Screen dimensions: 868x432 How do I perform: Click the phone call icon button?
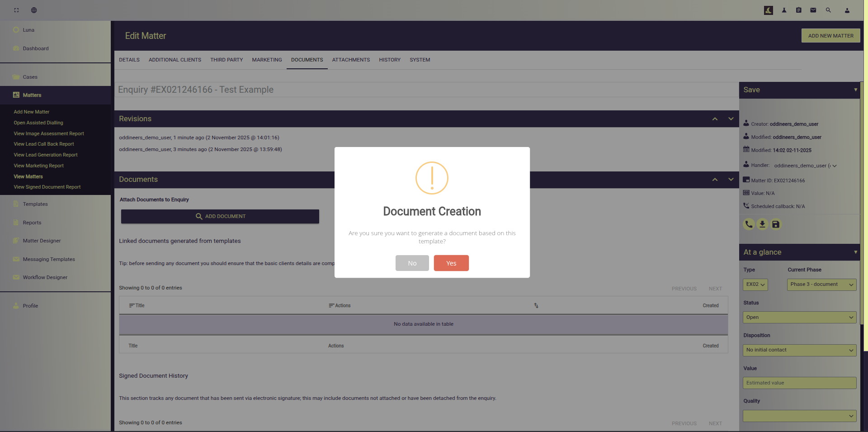tap(749, 224)
